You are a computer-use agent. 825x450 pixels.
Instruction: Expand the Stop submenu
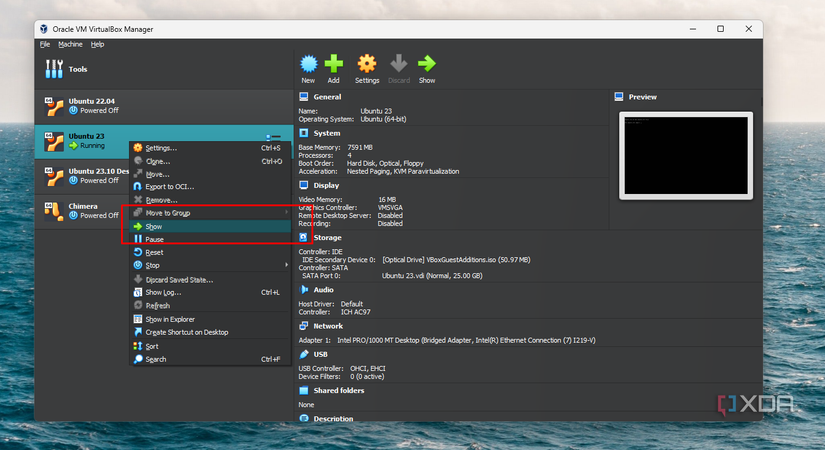click(x=210, y=265)
